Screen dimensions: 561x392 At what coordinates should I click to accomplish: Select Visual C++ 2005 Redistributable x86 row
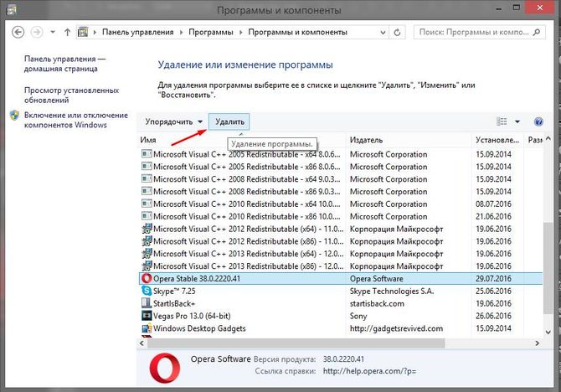(341, 167)
